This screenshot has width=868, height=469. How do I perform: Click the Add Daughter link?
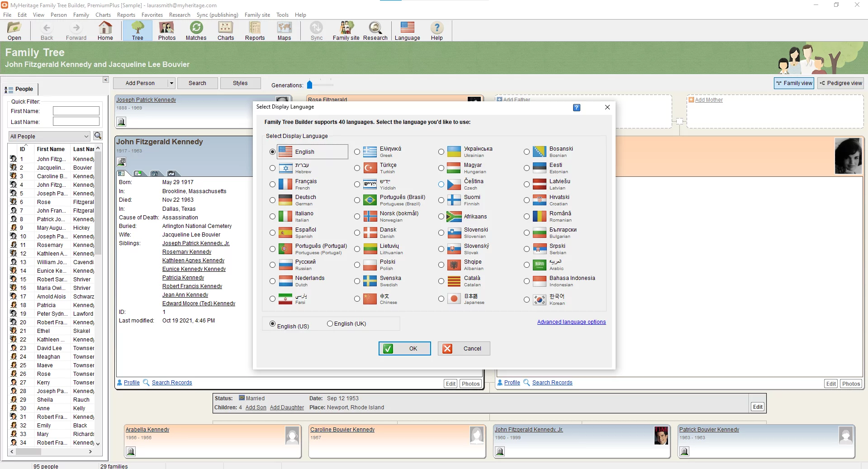tap(287, 407)
